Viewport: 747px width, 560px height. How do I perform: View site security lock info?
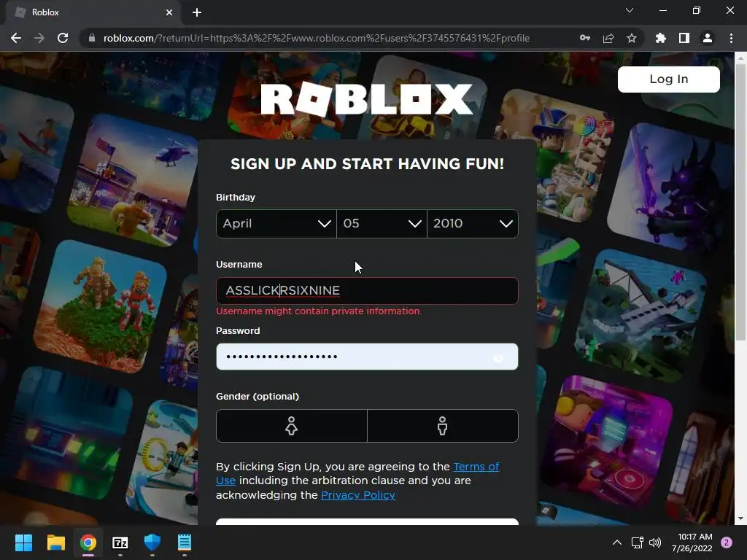click(92, 38)
